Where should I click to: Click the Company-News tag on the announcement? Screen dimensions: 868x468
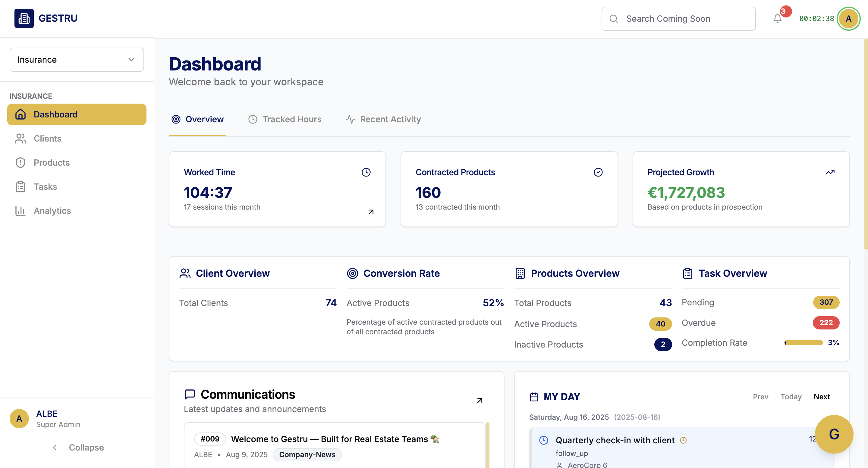point(307,454)
